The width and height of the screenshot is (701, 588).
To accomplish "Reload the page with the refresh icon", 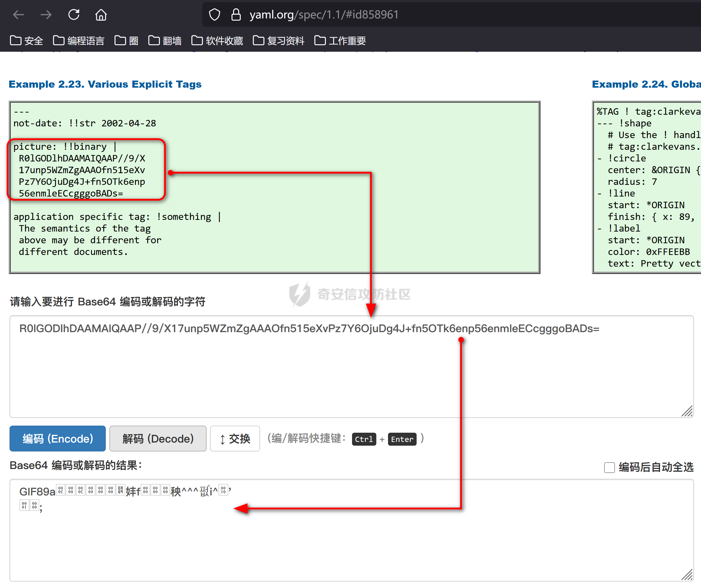I will (74, 15).
